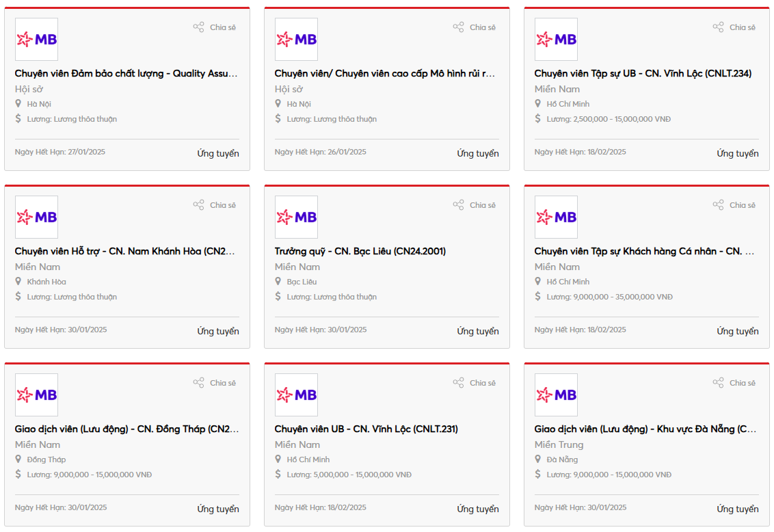The height and width of the screenshot is (532, 774).
Task: Apply via Ứng tuyển on Tập sự UB CNLT.234 card
Action: pos(738,153)
